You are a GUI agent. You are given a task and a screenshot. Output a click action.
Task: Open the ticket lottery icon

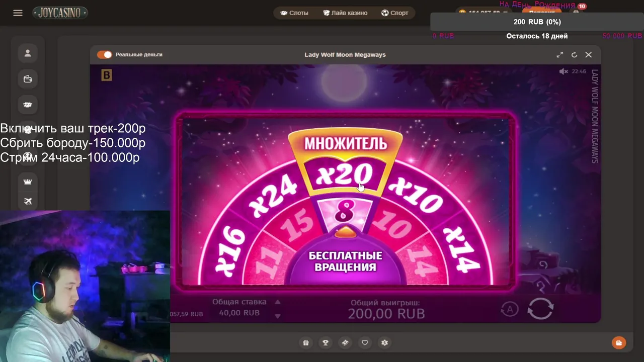[x=345, y=342]
